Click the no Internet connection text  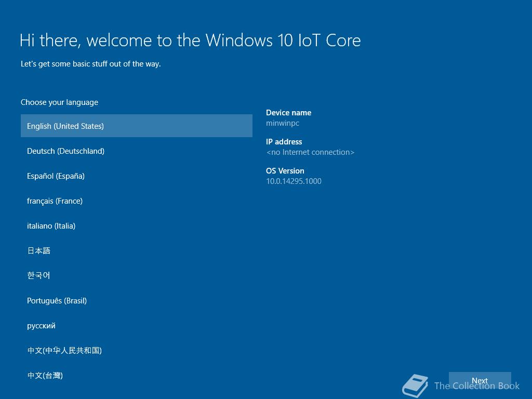pos(311,152)
